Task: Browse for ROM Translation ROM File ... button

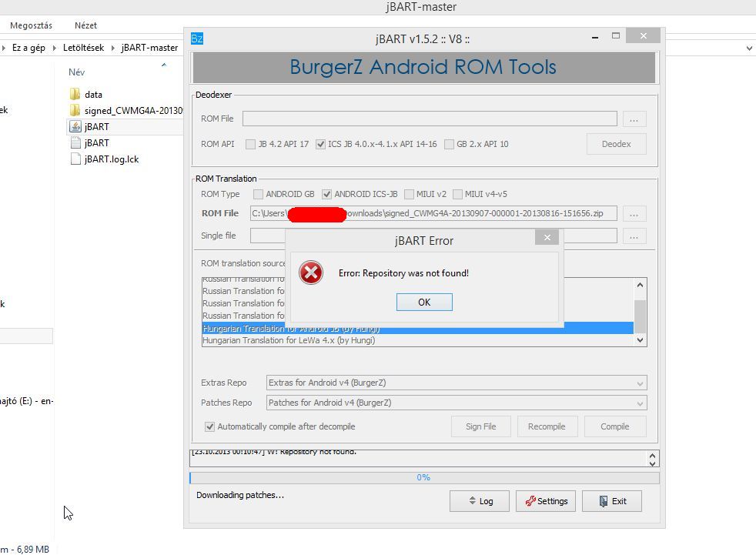Action: click(x=634, y=214)
